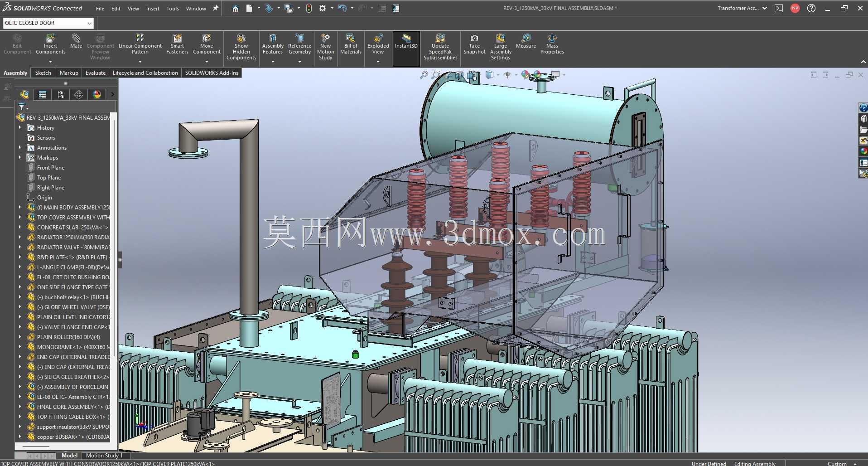868x466 pixels.
Task: Click the Rebuild traffic light icon
Action: coord(309,8)
